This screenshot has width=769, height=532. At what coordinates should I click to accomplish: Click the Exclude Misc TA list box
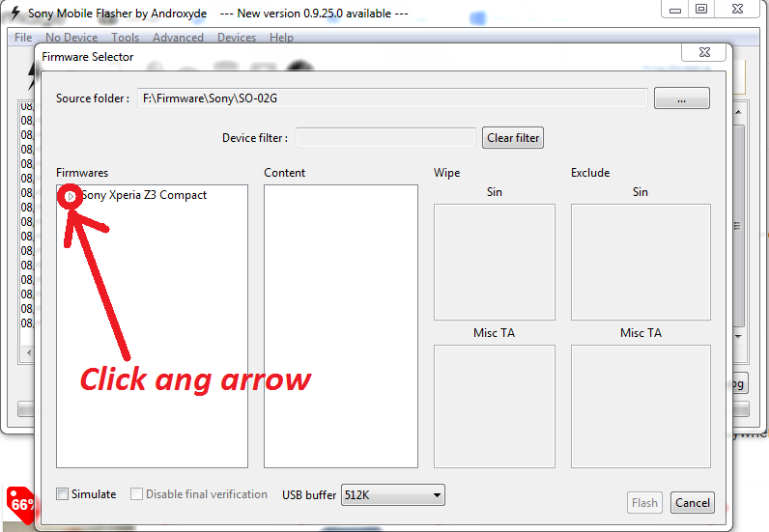(641, 406)
